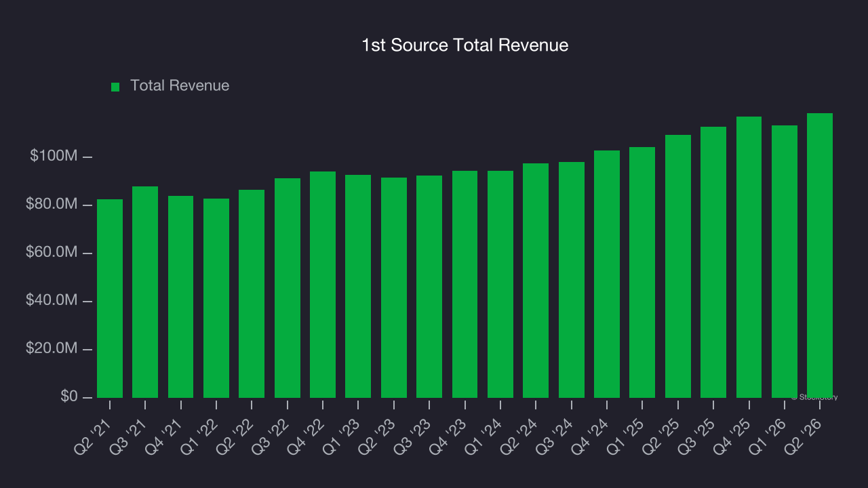
Task: Inspect the Q4 '24 revenue bar
Action: tap(607, 274)
